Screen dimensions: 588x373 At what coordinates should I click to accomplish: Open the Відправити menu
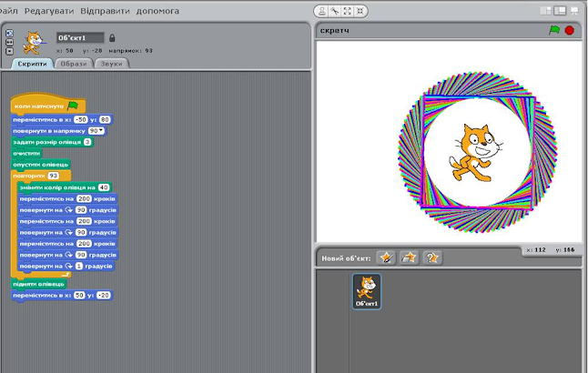point(105,11)
